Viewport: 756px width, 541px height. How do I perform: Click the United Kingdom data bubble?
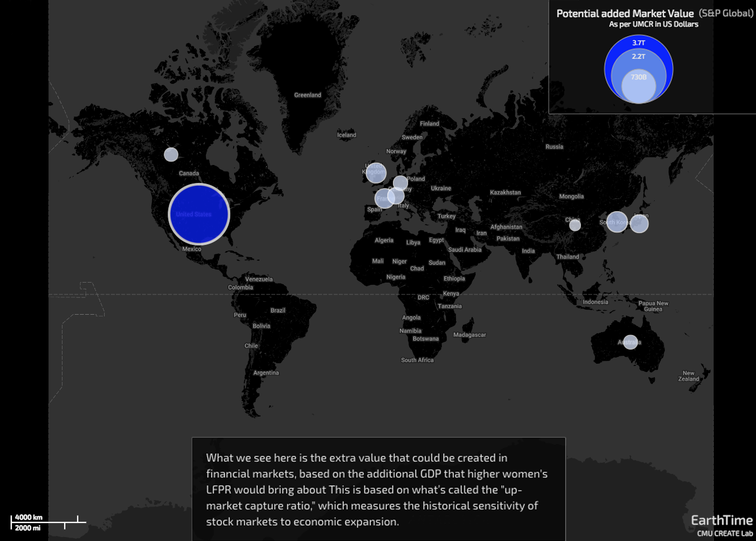click(x=375, y=173)
